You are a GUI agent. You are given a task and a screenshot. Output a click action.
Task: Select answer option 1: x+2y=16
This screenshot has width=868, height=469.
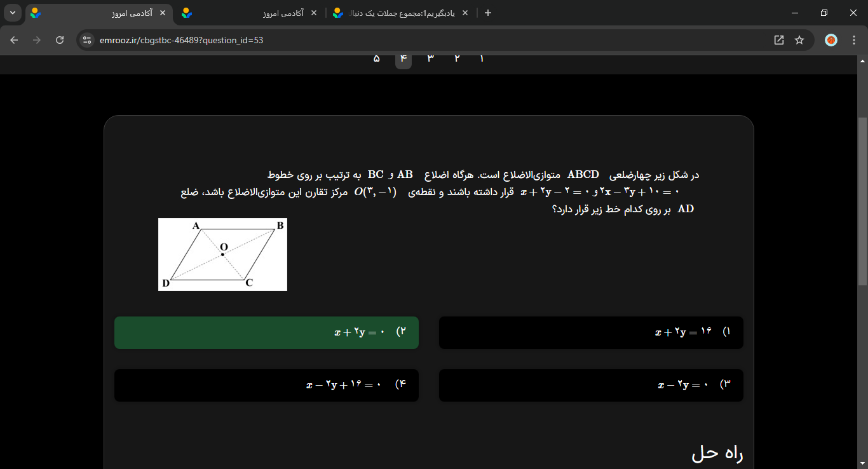591,332
